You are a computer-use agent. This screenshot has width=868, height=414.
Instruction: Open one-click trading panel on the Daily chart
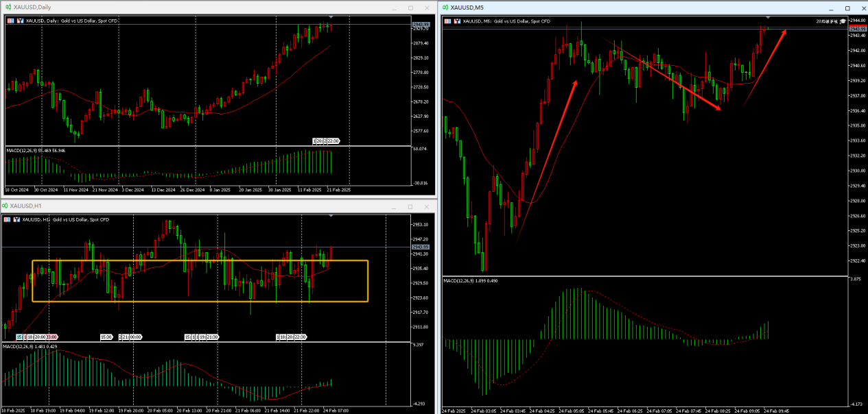pos(10,21)
